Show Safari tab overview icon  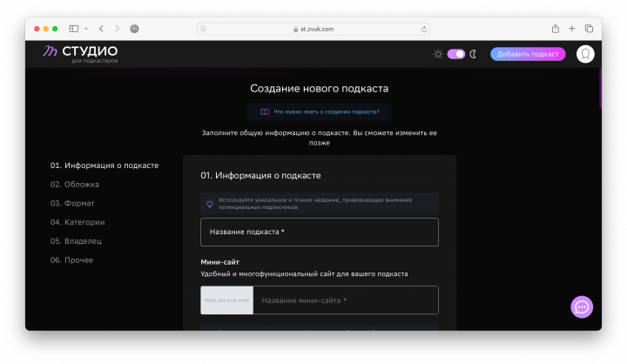[589, 29]
